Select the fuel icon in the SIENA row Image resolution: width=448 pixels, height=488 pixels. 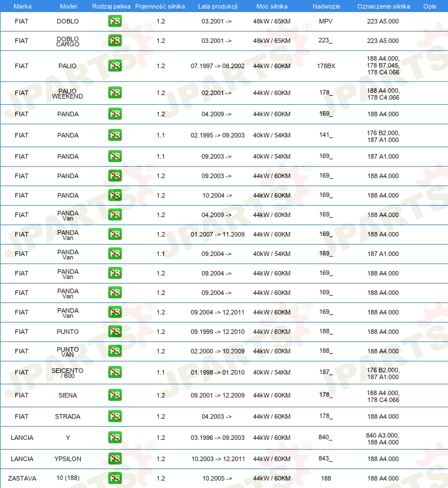click(x=115, y=395)
